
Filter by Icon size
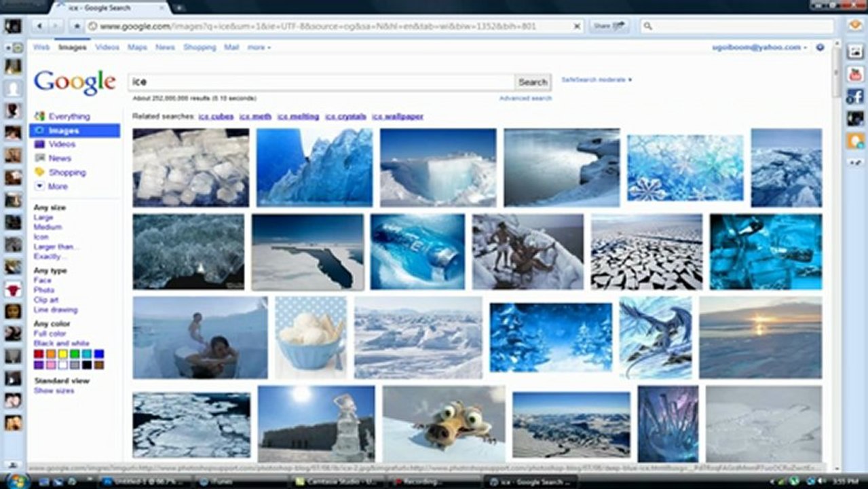point(41,237)
